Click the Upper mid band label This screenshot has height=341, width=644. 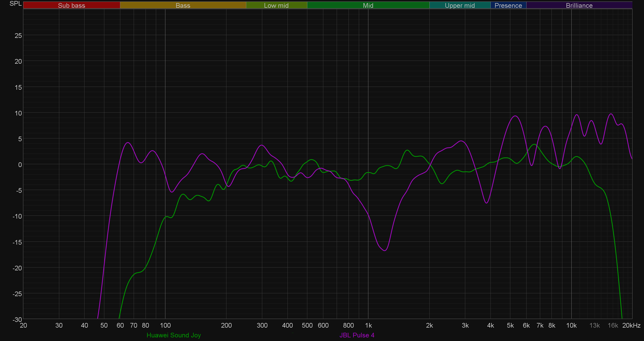tap(460, 5)
